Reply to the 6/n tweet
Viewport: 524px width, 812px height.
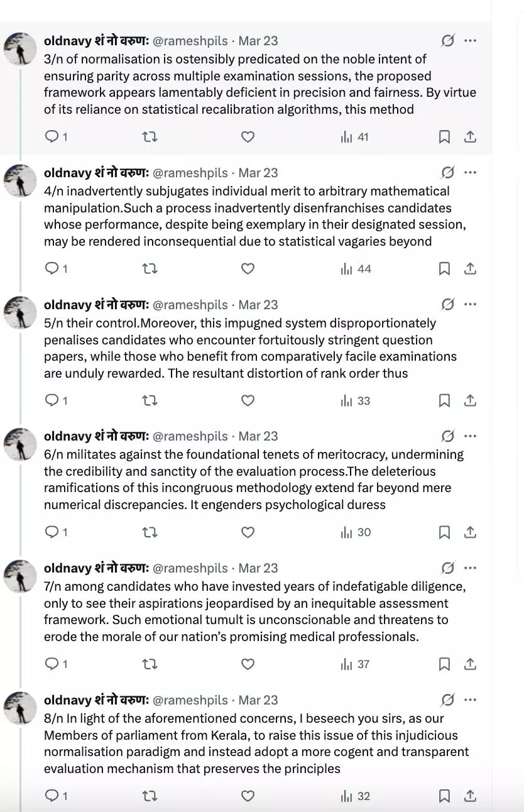click(x=52, y=532)
